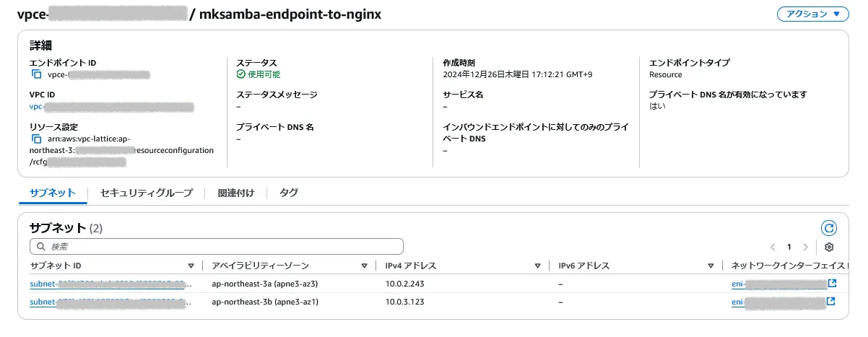Copy the resource configuration ARN
This screenshot has height=337, width=868.
click(36, 139)
